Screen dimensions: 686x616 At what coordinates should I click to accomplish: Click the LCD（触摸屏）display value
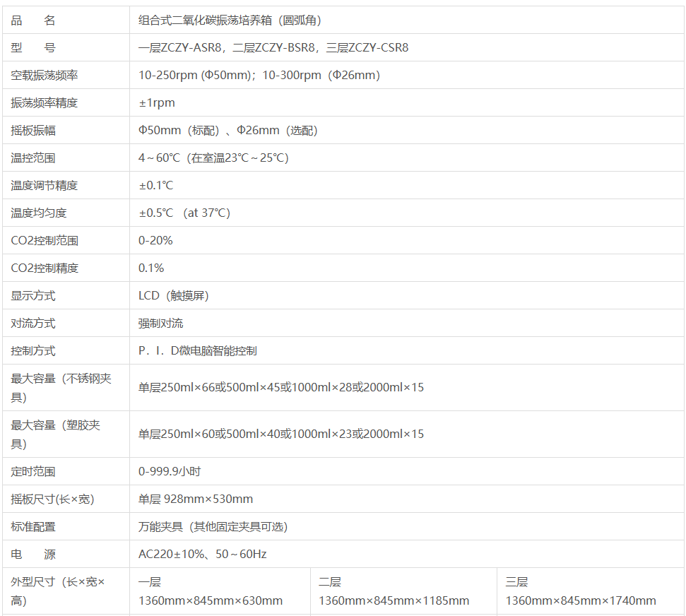point(174,296)
